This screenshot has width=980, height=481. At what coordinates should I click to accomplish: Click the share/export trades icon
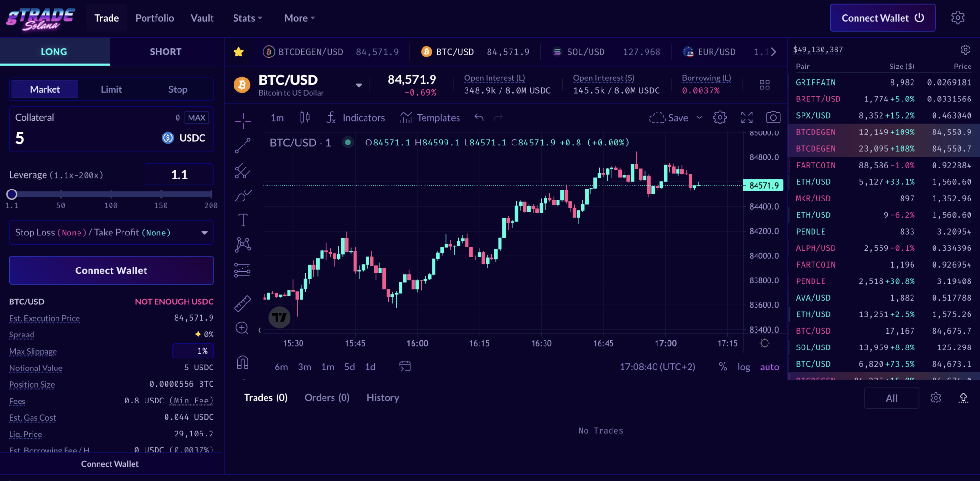(x=963, y=398)
